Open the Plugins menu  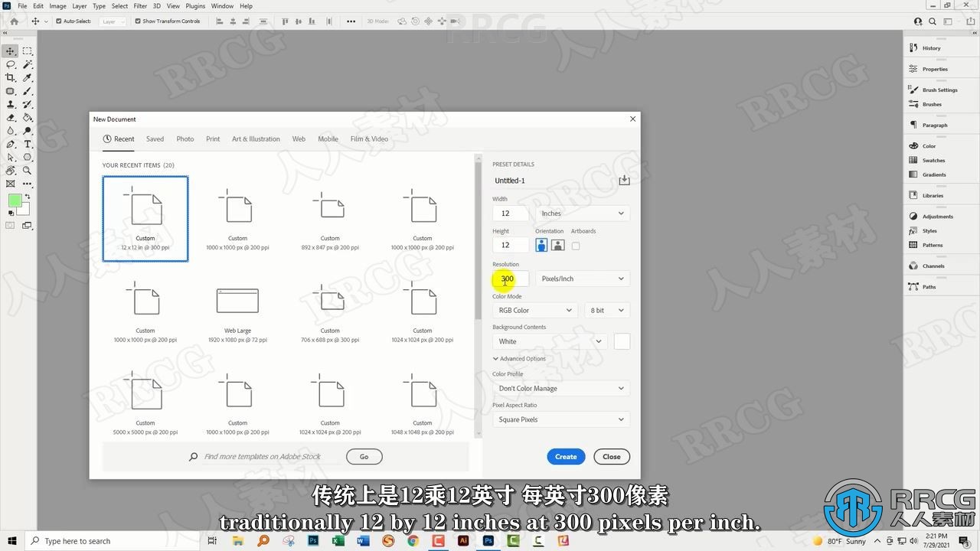coord(195,5)
